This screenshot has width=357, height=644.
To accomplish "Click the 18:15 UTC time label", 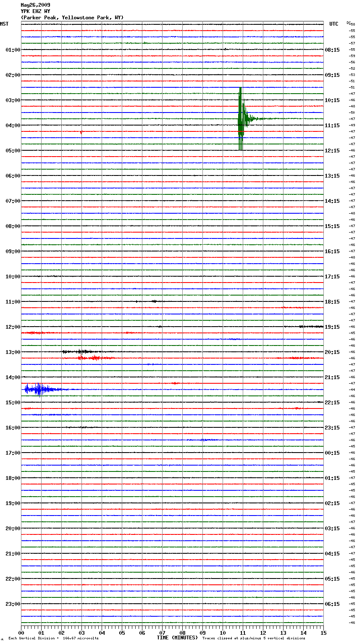I will pyautogui.click(x=332, y=302).
